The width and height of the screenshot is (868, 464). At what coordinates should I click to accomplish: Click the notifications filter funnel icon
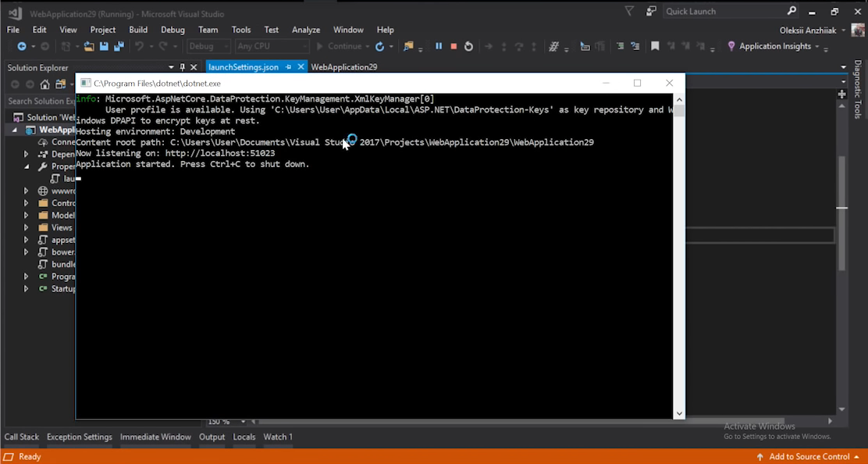pyautogui.click(x=629, y=11)
